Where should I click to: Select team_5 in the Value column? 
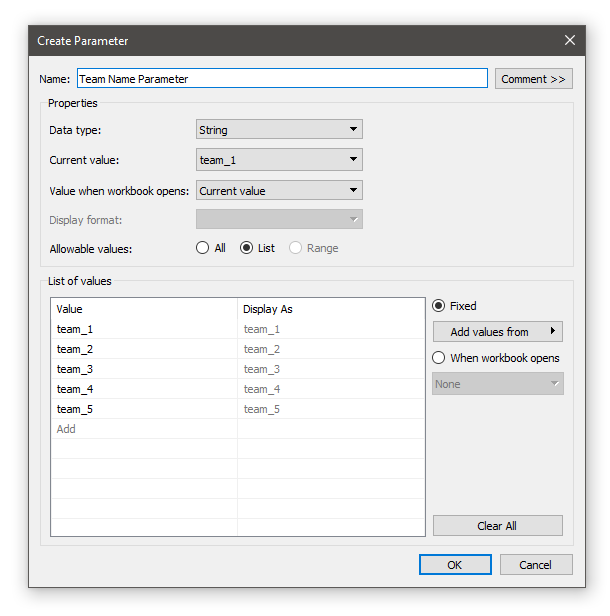[x=144, y=409]
